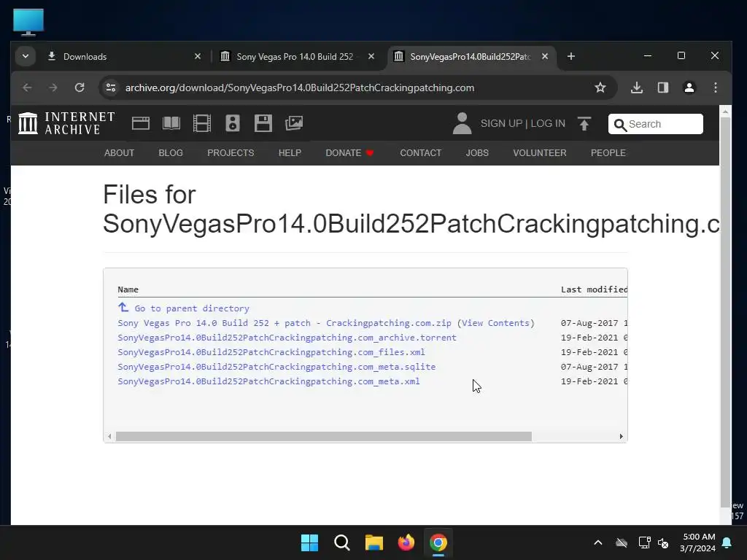This screenshot has height=560, width=747.
Task: Click the Name column header
Action: tap(128, 289)
